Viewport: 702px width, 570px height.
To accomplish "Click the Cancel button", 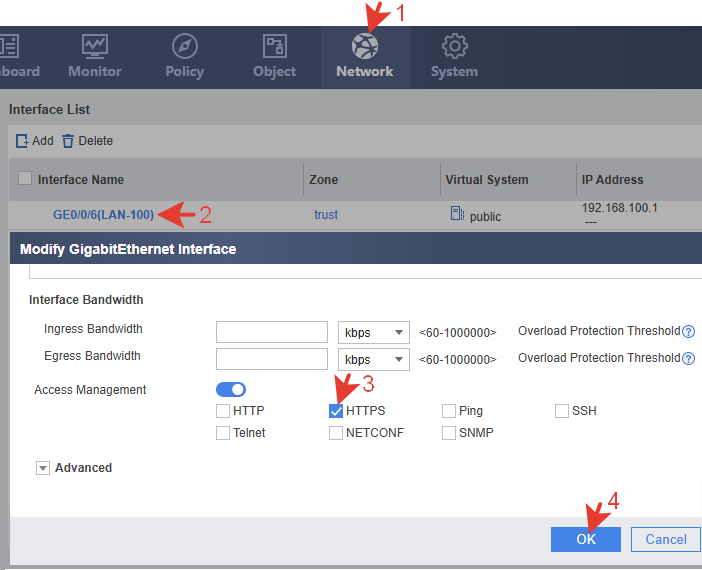I will [665, 539].
